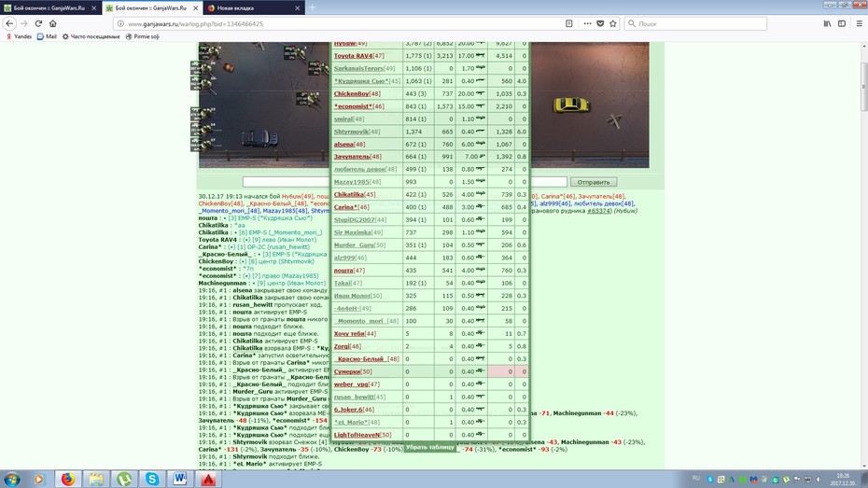Viewport: 868px width, 488px height.
Task: Open the Pocket save icon
Action: pyautogui.click(x=600, y=23)
